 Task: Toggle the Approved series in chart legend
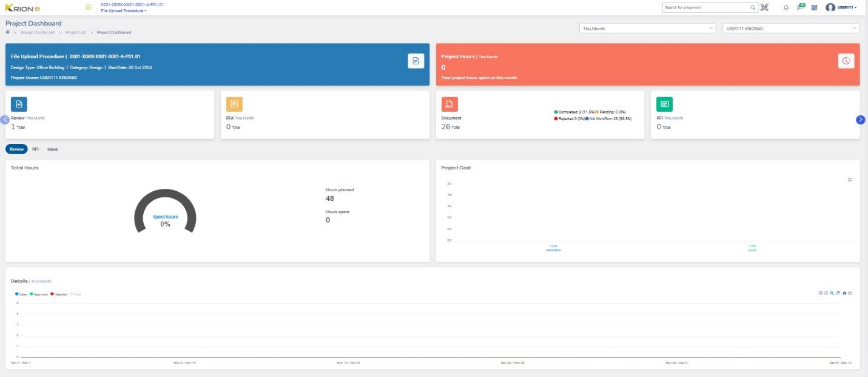(39, 294)
